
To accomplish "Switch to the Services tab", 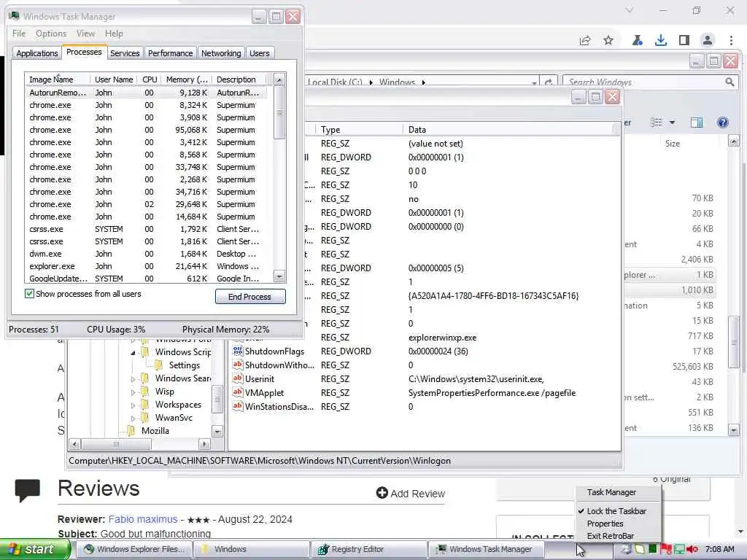I will click(125, 52).
